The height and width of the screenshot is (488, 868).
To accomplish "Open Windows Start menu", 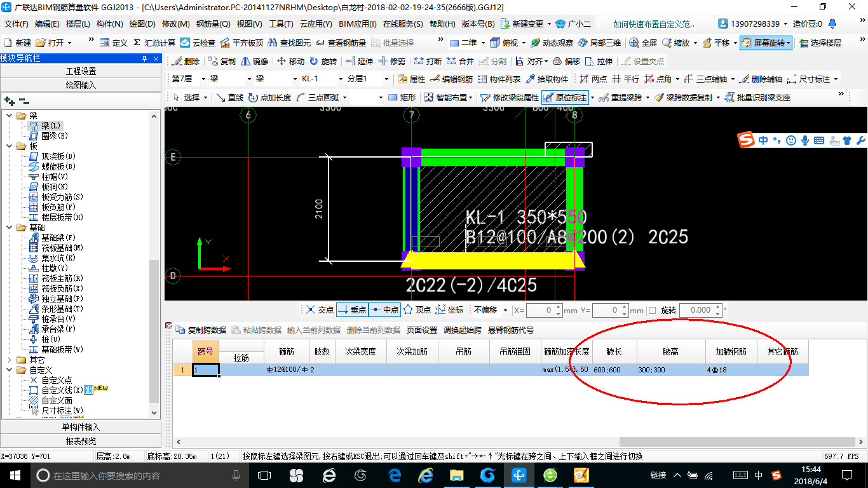I will tap(14, 475).
